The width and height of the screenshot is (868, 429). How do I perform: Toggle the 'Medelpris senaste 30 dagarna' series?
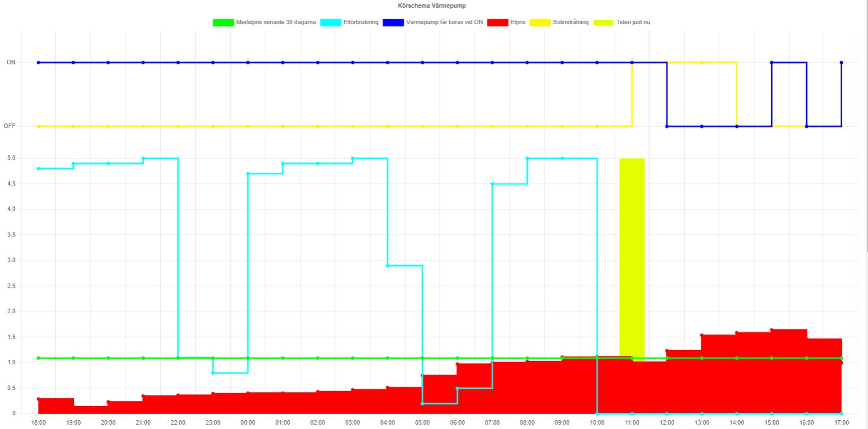276,22
